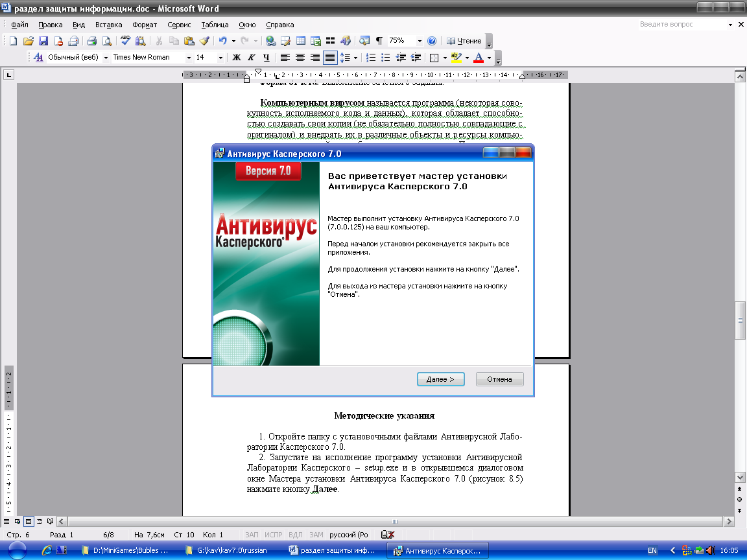Run spelling check ABC icon
This screenshot has width=747, height=560.
point(125,41)
